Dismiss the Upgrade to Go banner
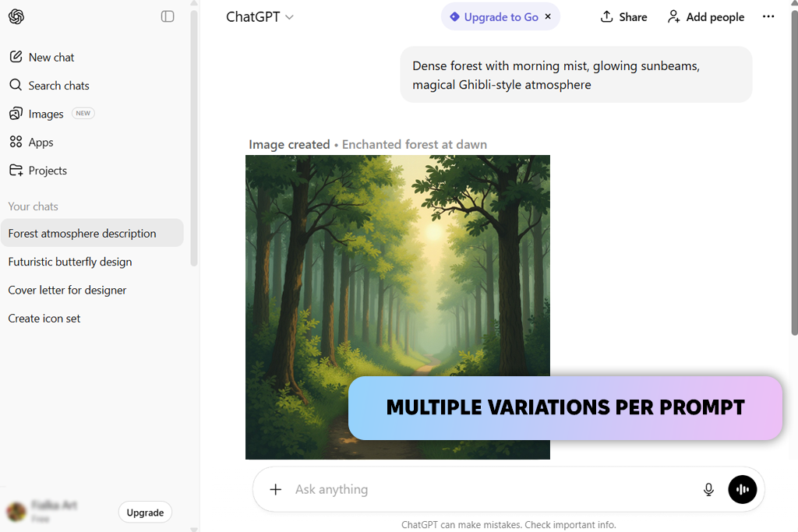Viewport: 798px width, 532px height. (x=548, y=16)
